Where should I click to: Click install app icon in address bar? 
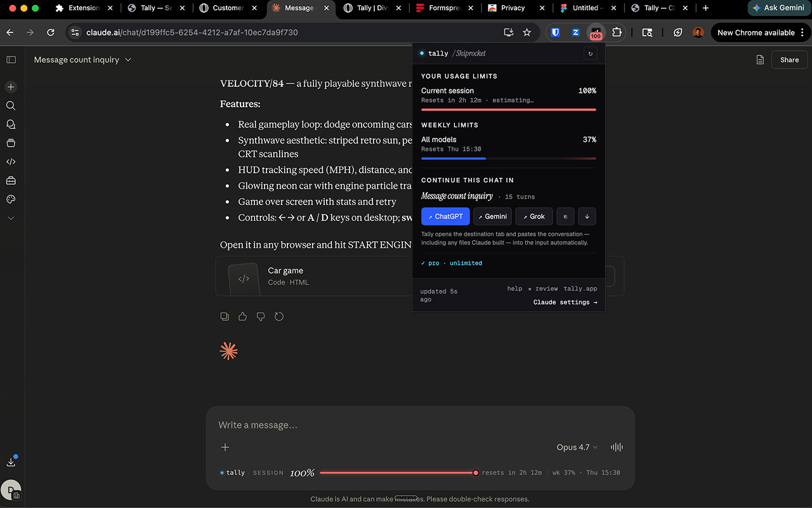(x=508, y=32)
